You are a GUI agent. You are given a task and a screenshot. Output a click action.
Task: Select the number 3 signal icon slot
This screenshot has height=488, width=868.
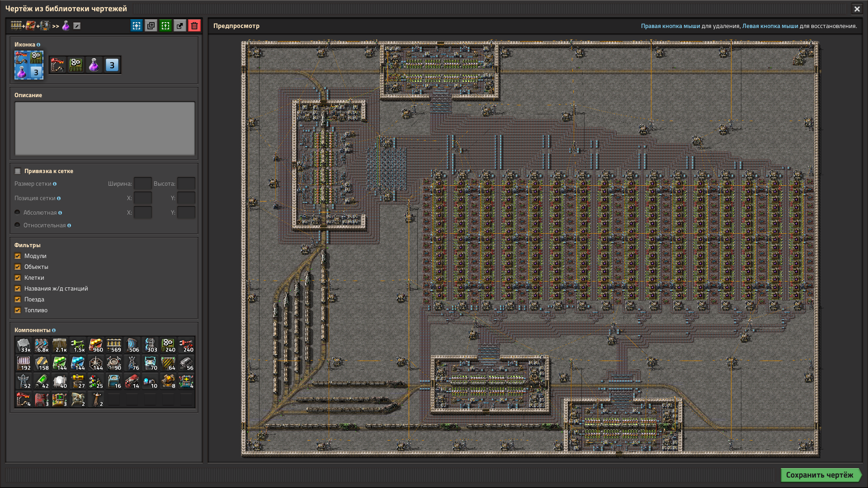pyautogui.click(x=112, y=65)
